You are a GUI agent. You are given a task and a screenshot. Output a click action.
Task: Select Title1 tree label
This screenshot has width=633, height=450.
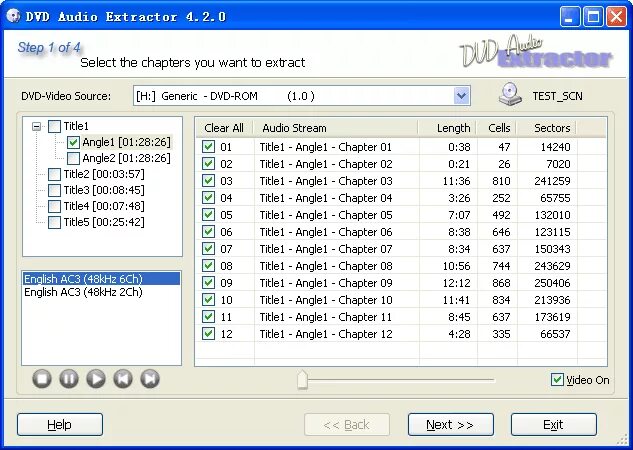coord(76,126)
